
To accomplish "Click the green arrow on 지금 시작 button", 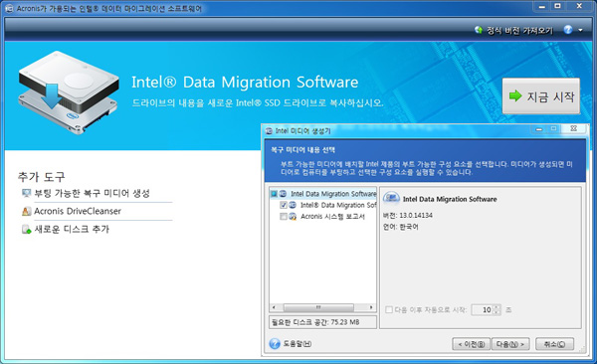I will [515, 95].
